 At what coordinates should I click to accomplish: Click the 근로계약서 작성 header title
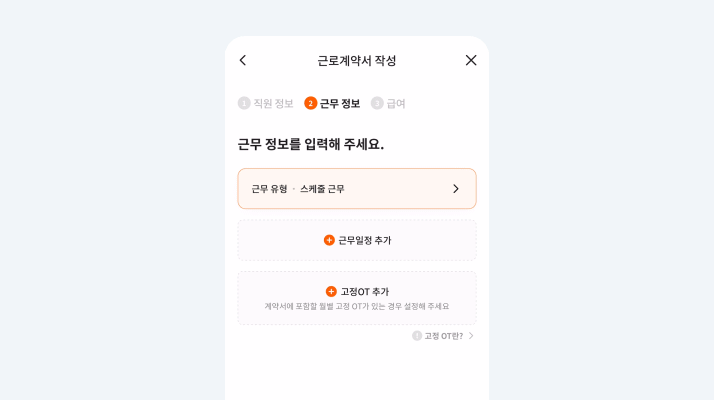(x=357, y=60)
